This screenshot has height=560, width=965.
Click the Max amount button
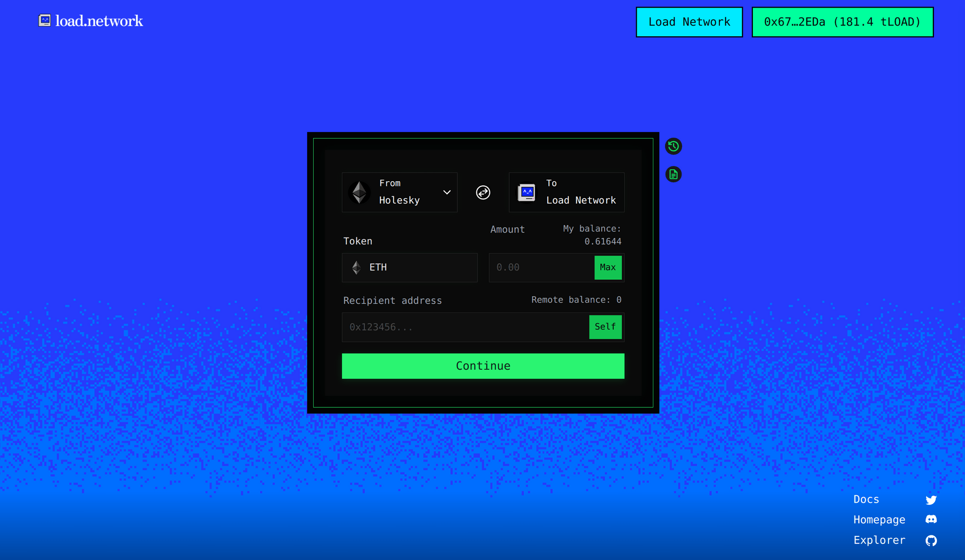(608, 268)
